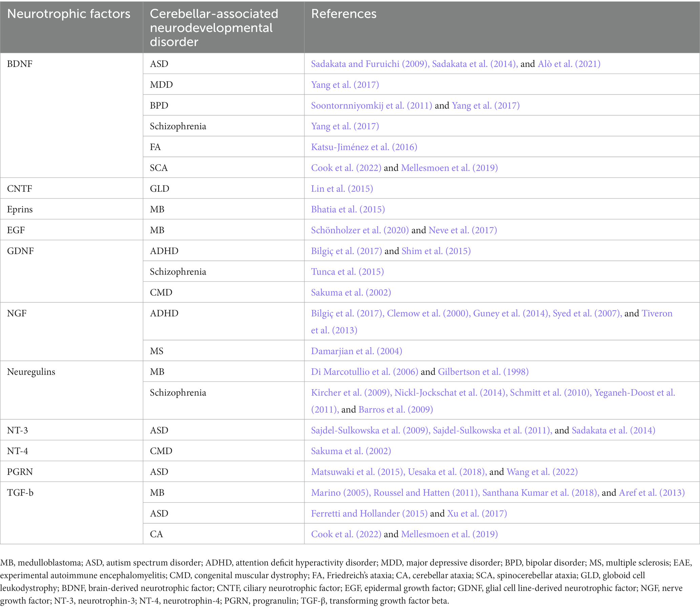Select the MDD disorder cell

click(x=224, y=84)
